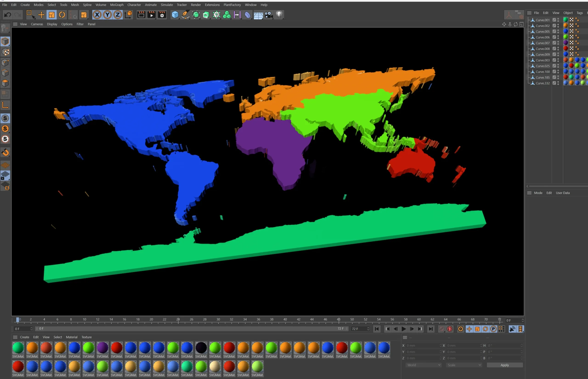Click frame 24 on the timeline ruler
Image resolution: width=588 pixels, height=379 pixels.
178,319
